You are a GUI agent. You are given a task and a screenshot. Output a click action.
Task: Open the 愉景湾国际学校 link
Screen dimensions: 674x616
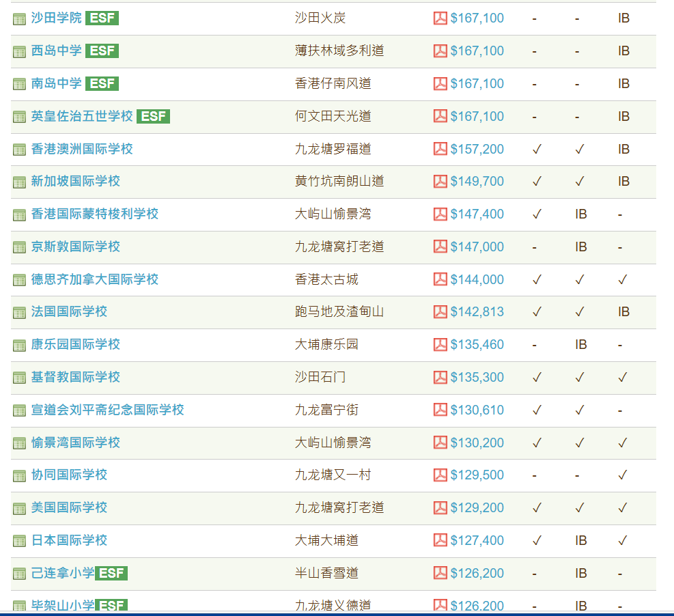(x=75, y=443)
